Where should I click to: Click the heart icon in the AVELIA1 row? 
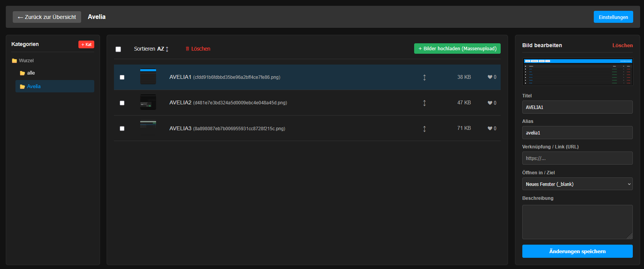click(x=490, y=77)
